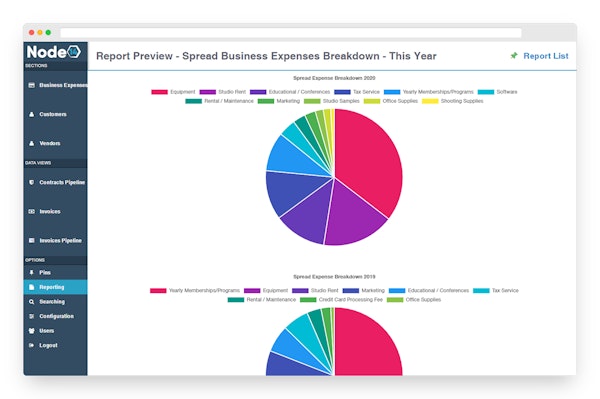Click the Searching magnifier icon

point(32,301)
